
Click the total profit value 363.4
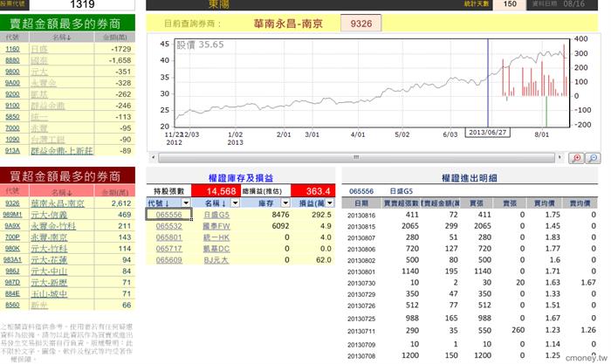tap(312, 191)
